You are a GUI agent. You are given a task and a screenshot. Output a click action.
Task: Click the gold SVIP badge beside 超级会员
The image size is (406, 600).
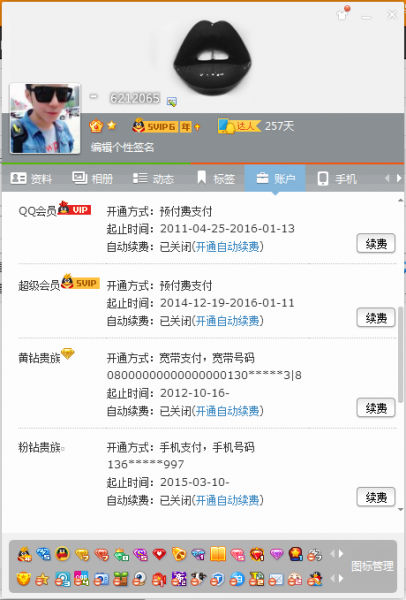tap(80, 282)
